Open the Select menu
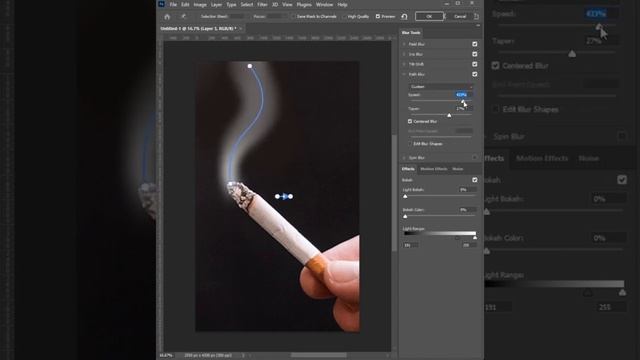Screen dimensions: 640x360 click(x=247, y=4)
